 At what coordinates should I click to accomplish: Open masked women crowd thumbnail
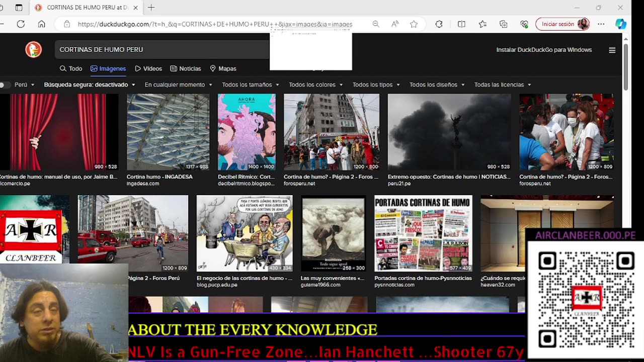(567, 132)
